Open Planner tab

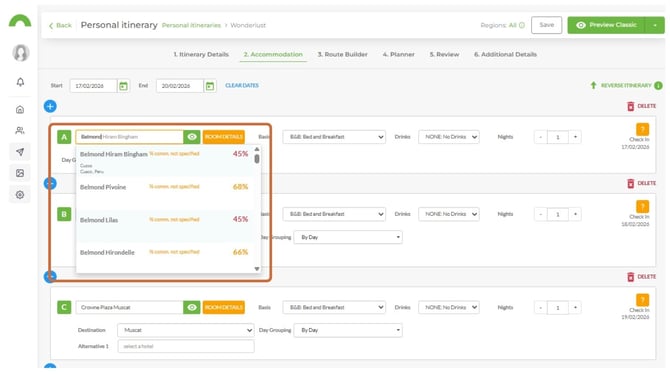pyautogui.click(x=398, y=55)
